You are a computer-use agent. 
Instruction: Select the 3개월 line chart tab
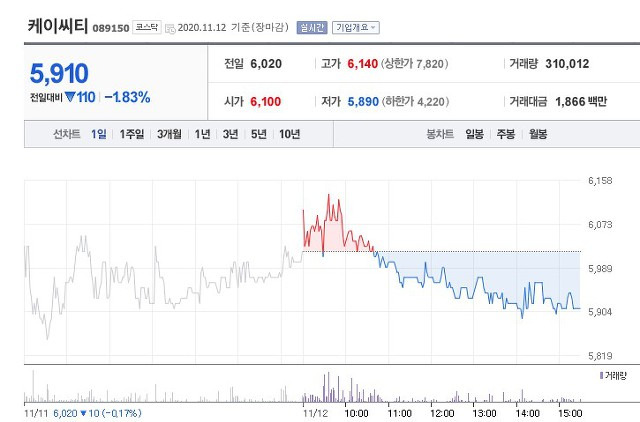[x=169, y=134]
